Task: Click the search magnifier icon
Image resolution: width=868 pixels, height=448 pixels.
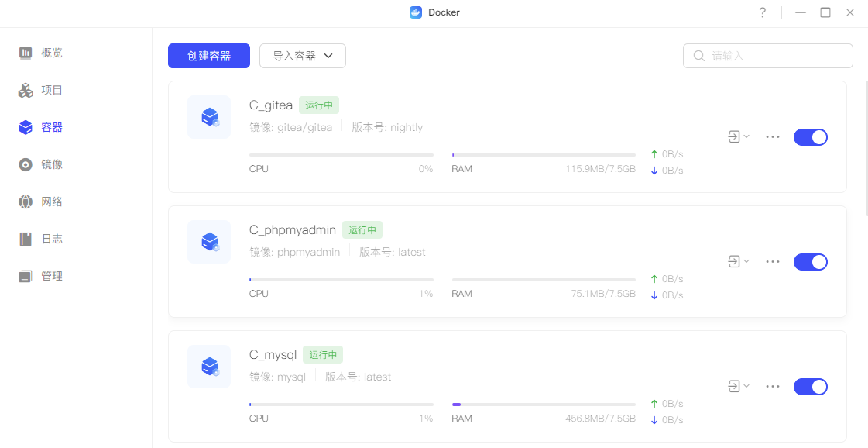Action: pos(699,56)
